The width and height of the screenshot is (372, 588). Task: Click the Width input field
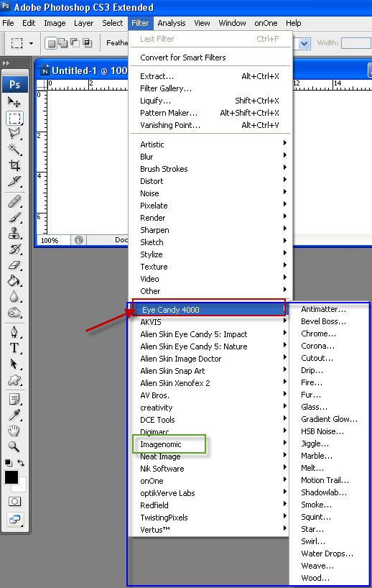356,43
